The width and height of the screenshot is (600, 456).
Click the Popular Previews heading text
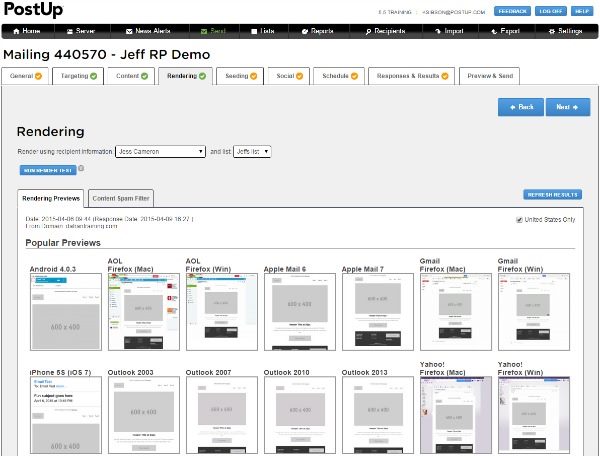coord(63,243)
